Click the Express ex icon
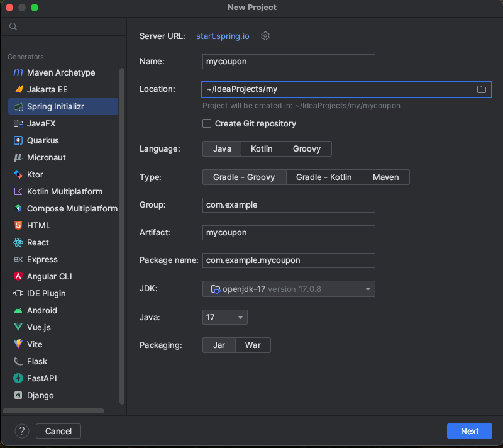 click(x=18, y=259)
